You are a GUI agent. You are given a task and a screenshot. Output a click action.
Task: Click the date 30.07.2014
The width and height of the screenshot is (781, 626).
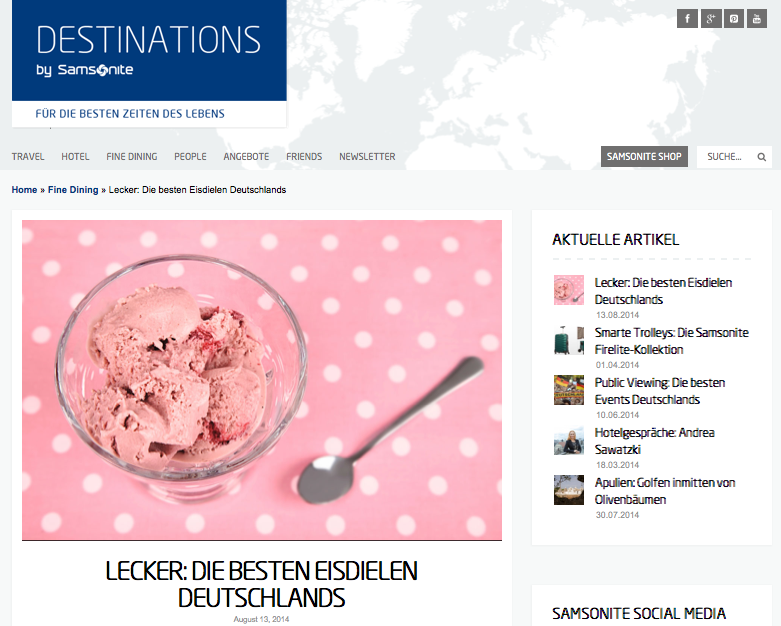(x=617, y=515)
